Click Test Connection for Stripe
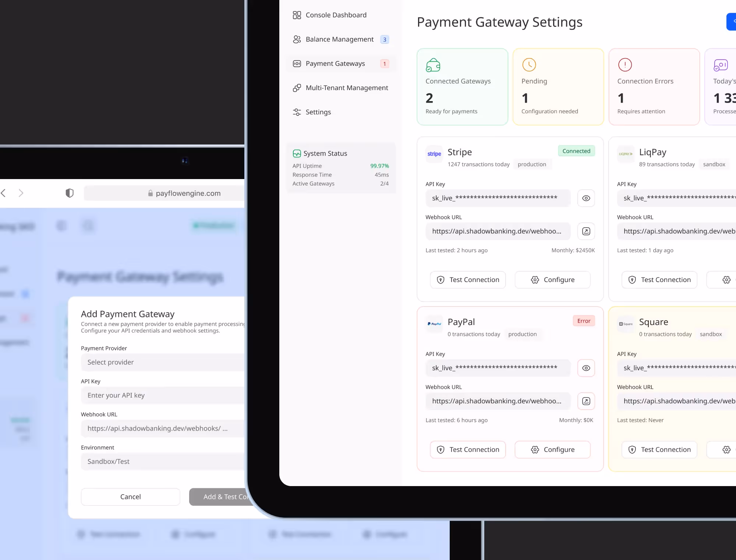This screenshot has height=560, width=736. 468,280
